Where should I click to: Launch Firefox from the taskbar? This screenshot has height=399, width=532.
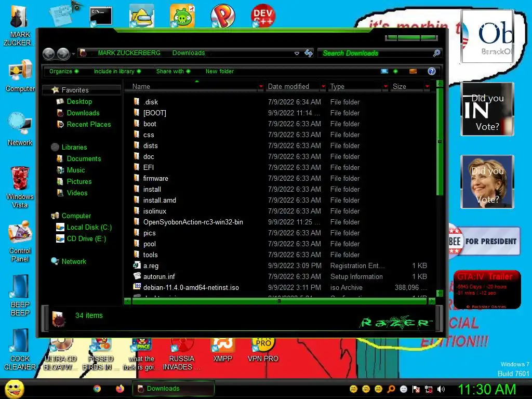(120, 389)
